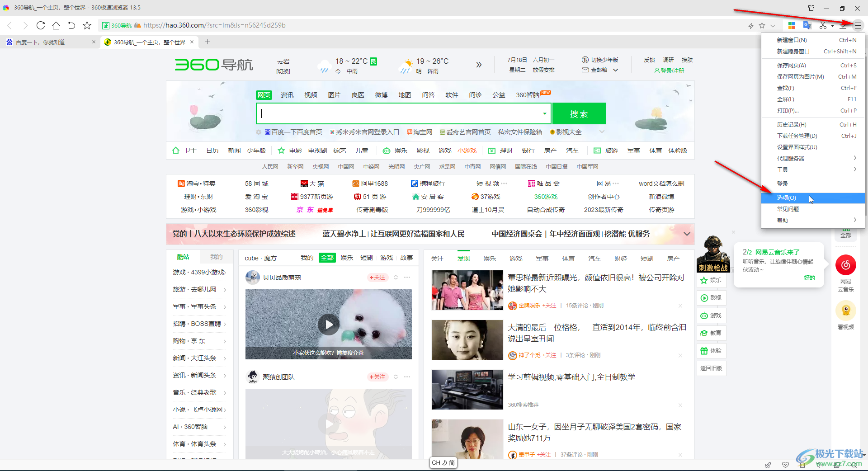
Task: Select 全部 filter in cube panel
Action: [327, 258]
